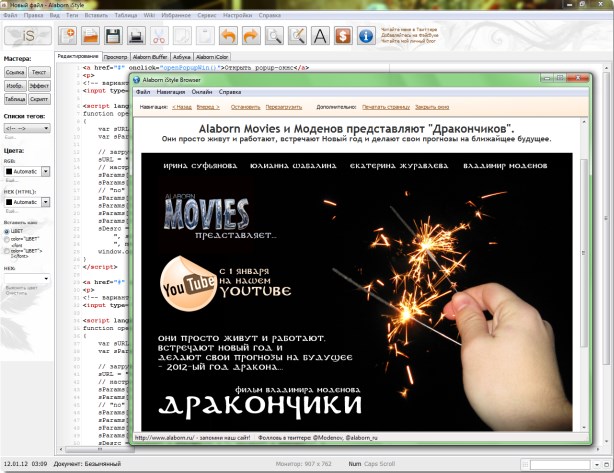Click the Закрыть окно link
614x473 pixels.
(432, 107)
